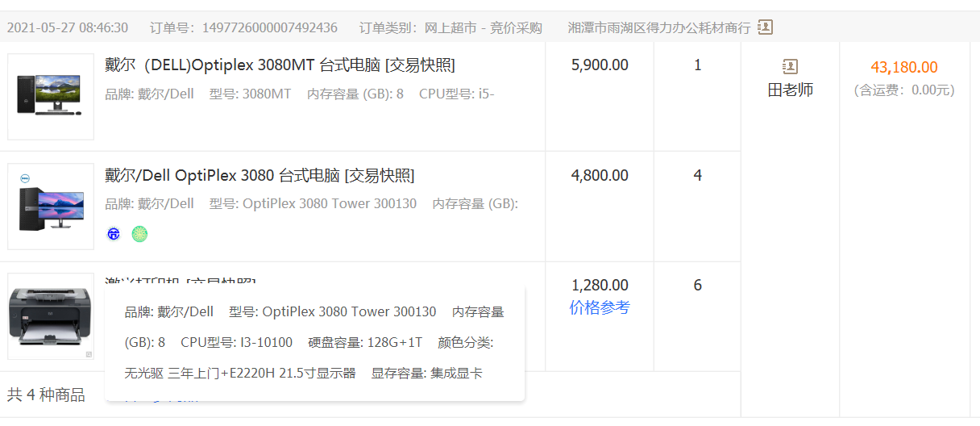Screen dimensions: 980x426
Task: Click the quantity 6 for the laser printer
Action: point(698,285)
